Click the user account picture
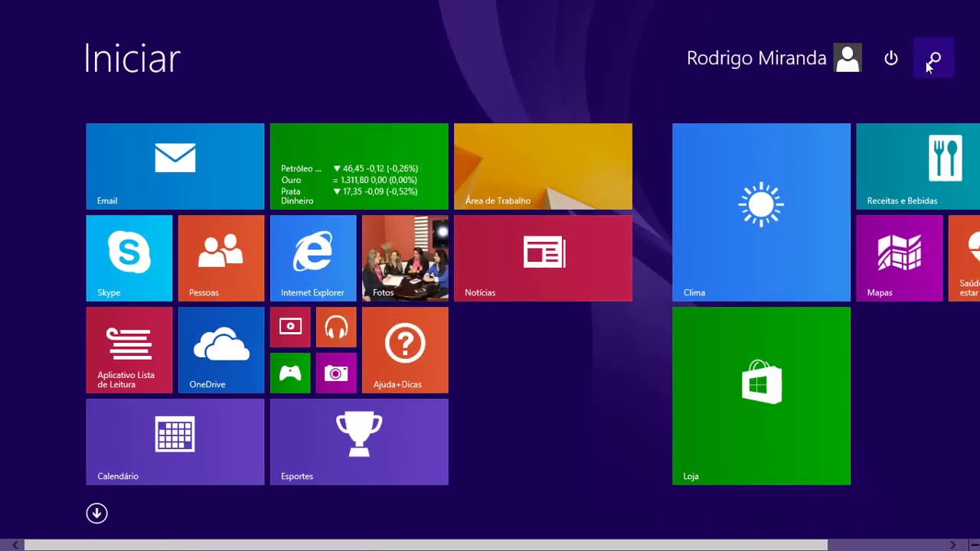The image size is (980, 551). coord(848,58)
